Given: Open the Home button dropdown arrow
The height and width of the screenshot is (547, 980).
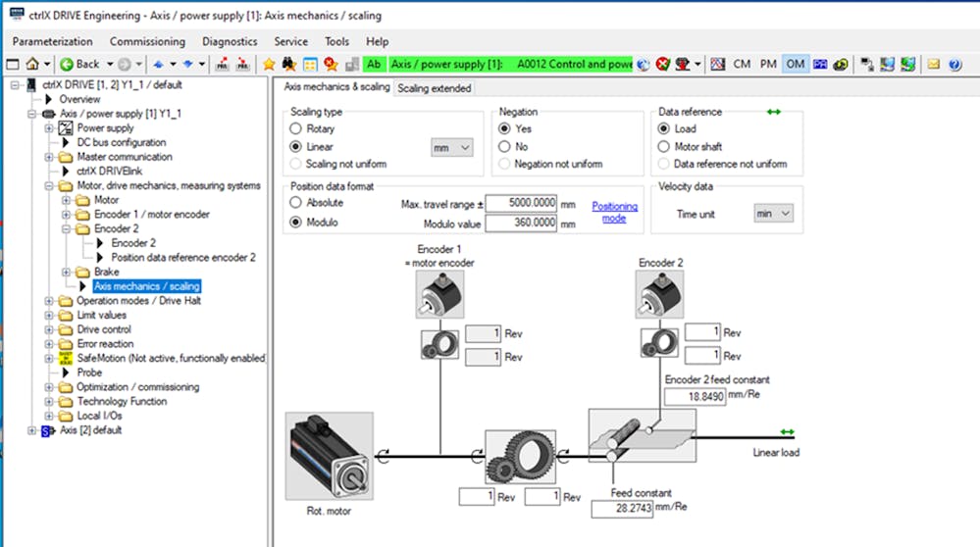Looking at the screenshot, I should (47, 65).
